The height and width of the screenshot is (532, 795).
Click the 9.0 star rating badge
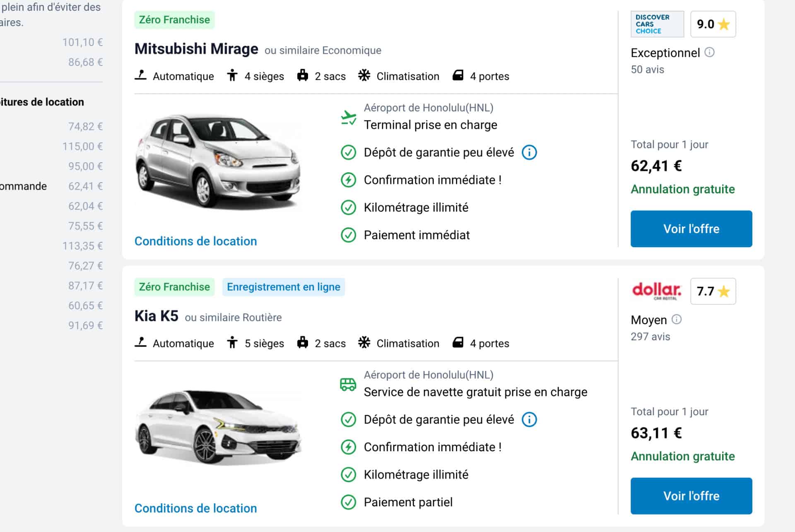point(713,24)
